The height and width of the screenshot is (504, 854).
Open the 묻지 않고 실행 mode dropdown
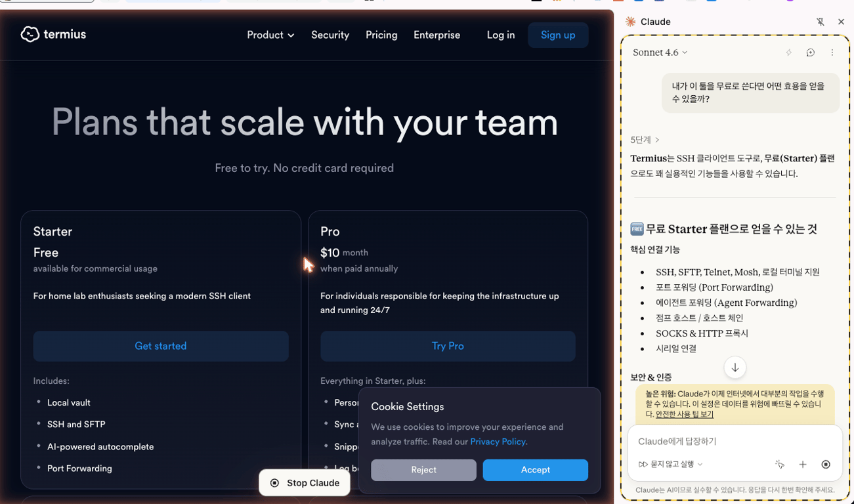point(670,465)
